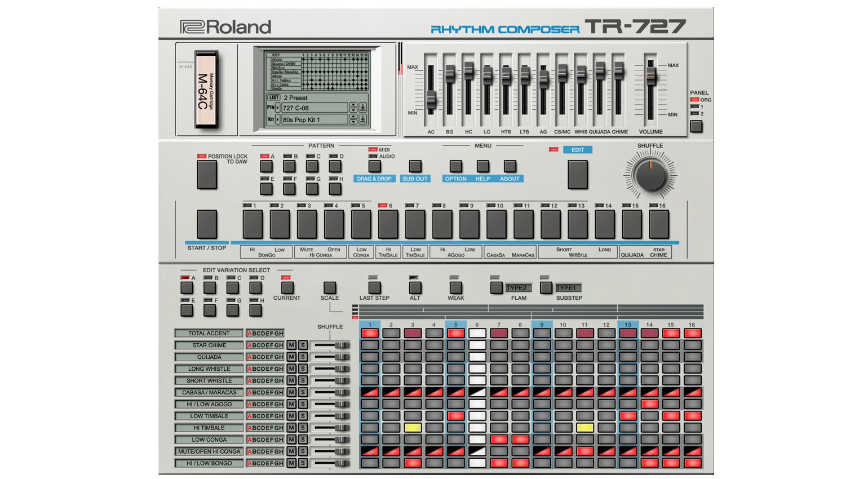Select next kit with KIT down arrow
This screenshot has height=479, width=868.
tap(353, 122)
